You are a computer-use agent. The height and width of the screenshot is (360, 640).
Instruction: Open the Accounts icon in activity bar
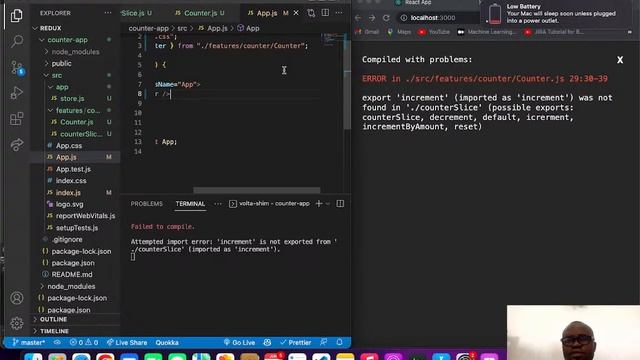[17, 298]
